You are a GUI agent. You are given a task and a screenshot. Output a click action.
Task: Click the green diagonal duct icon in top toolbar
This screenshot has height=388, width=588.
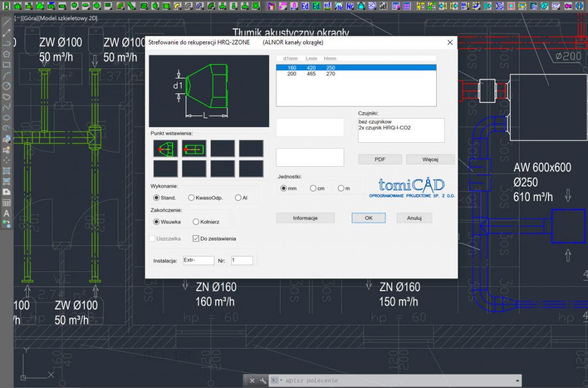click(131, 6)
